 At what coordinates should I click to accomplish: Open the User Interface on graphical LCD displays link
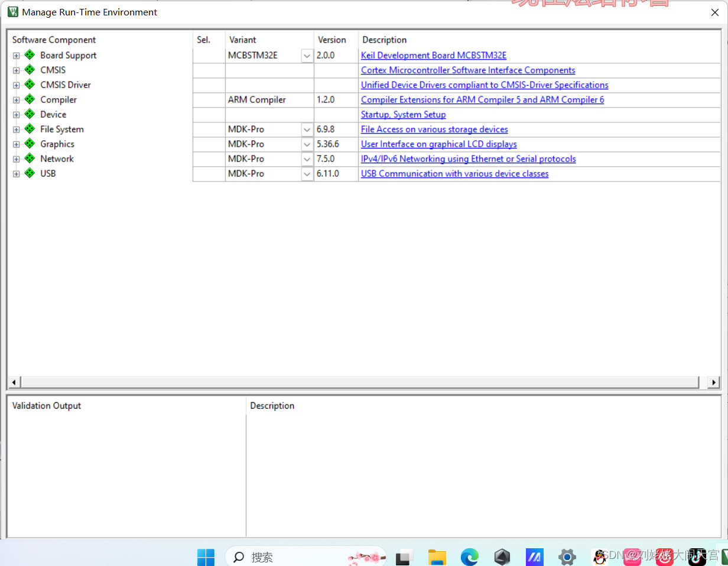tap(439, 144)
